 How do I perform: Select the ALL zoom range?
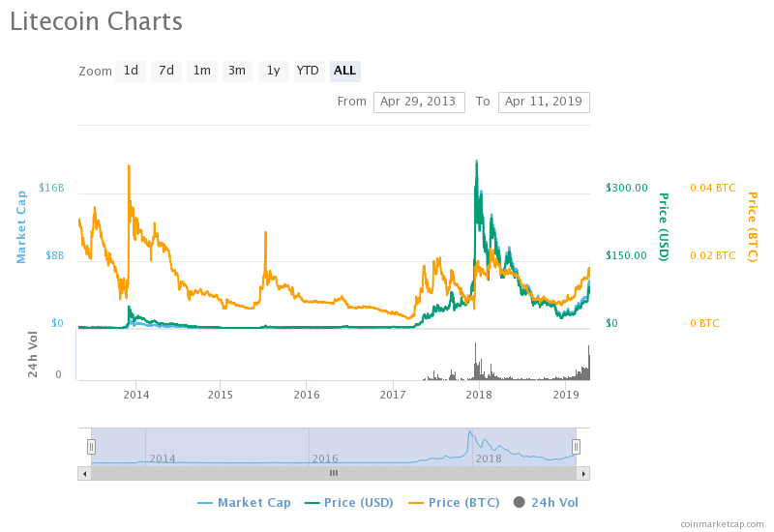[345, 71]
